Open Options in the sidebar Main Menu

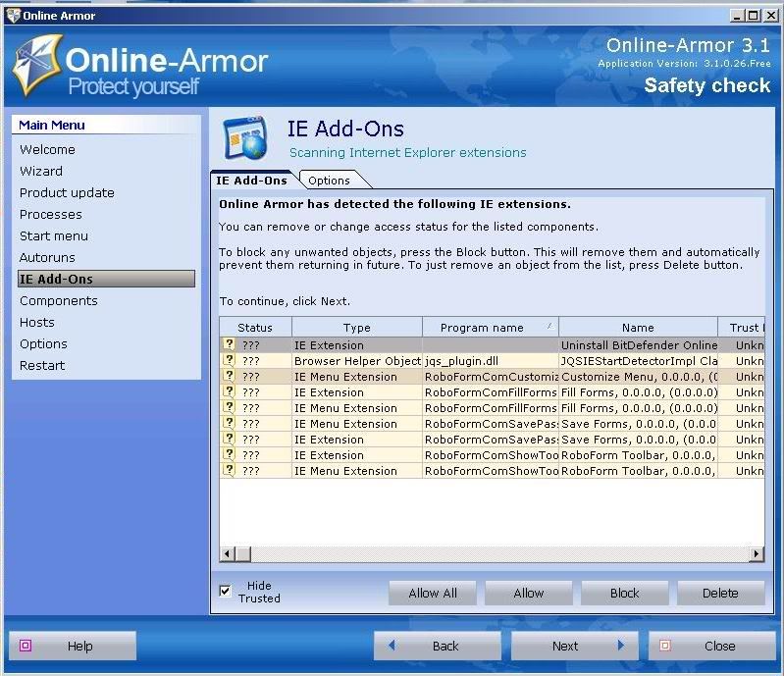pos(43,344)
